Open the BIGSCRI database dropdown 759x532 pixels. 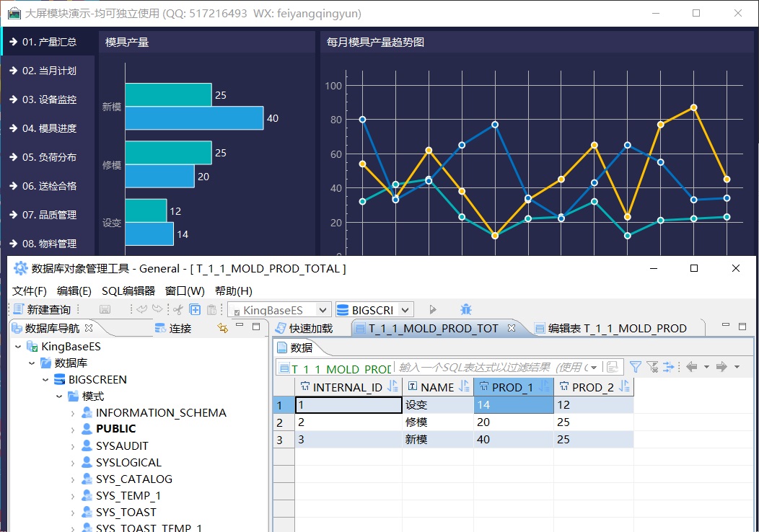pyautogui.click(x=405, y=310)
